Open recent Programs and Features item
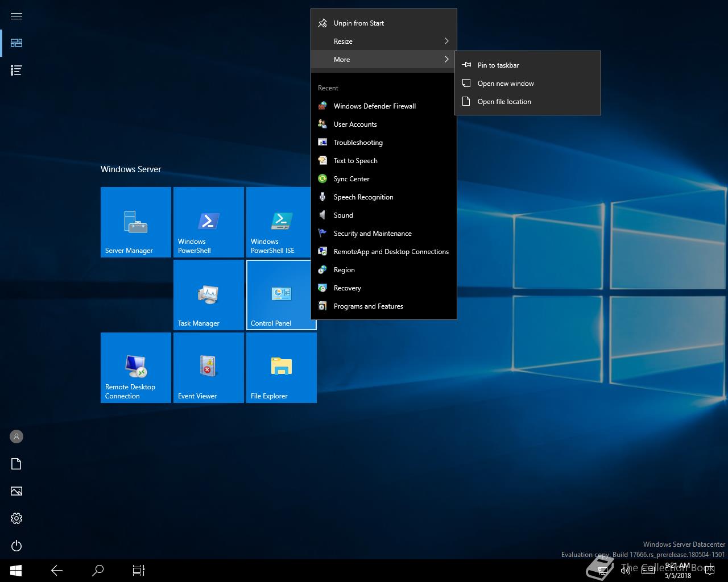The width and height of the screenshot is (728, 582). pos(384,306)
